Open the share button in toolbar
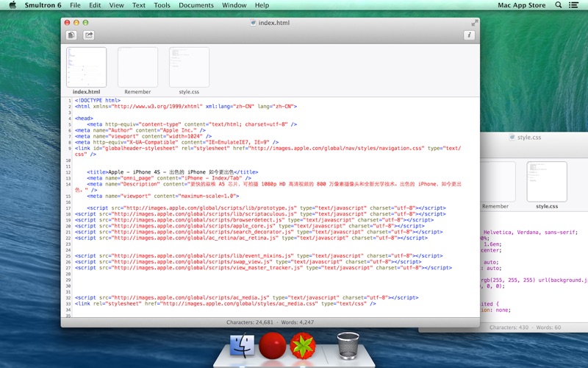This screenshot has width=588, height=368. pyautogui.click(x=88, y=35)
